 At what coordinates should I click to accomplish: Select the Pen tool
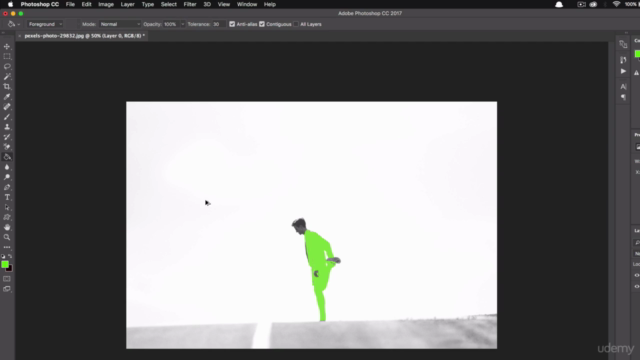tap(7, 187)
